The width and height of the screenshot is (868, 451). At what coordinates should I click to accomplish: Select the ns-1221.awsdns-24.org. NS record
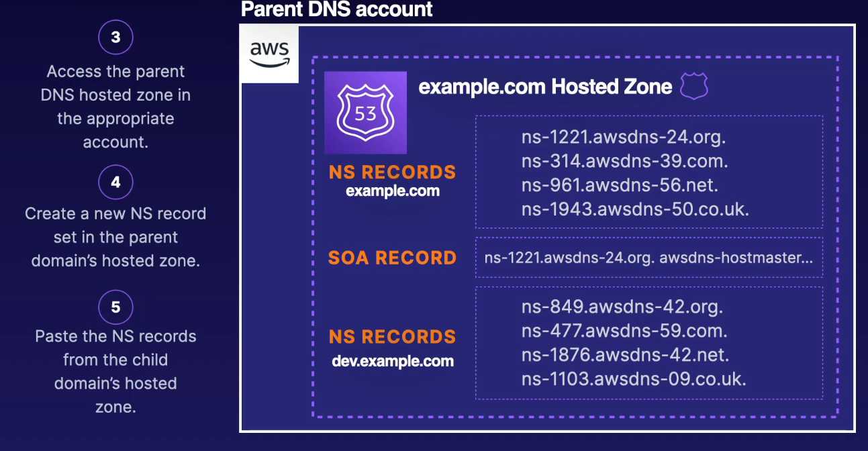(624, 138)
